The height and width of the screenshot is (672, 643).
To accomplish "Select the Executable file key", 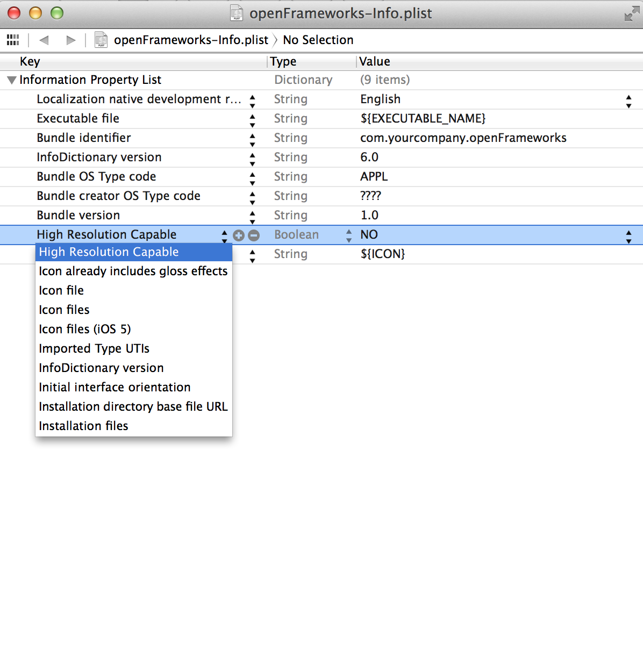I will (78, 118).
